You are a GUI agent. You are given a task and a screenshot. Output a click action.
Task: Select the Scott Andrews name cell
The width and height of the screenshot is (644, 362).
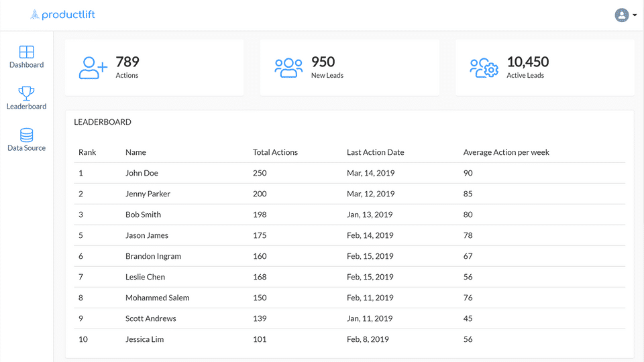151,318
